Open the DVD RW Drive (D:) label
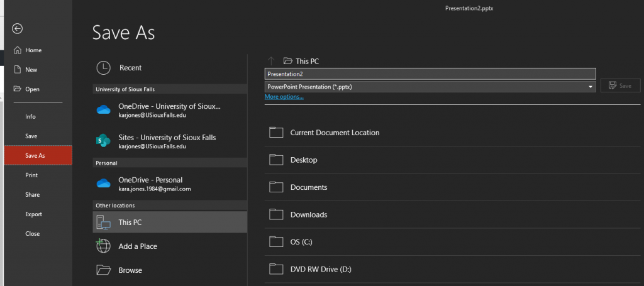Image resolution: width=644 pixels, height=286 pixels. coord(321,270)
